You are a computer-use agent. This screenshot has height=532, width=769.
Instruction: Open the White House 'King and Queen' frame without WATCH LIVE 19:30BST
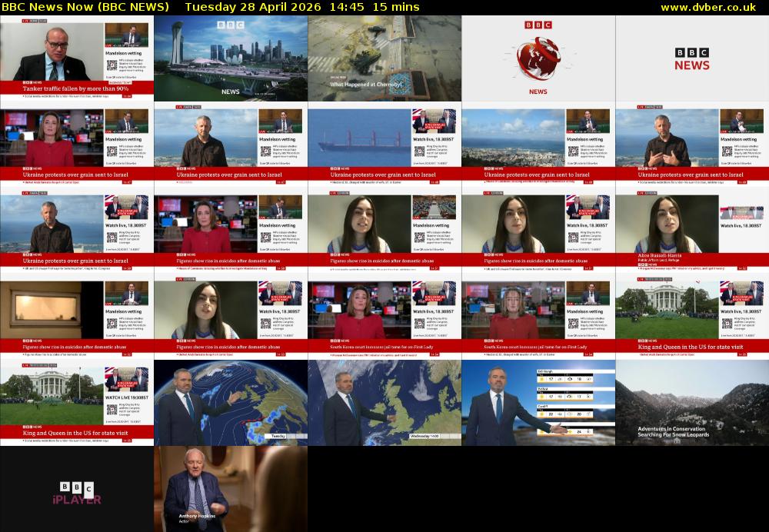[x=692, y=316]
